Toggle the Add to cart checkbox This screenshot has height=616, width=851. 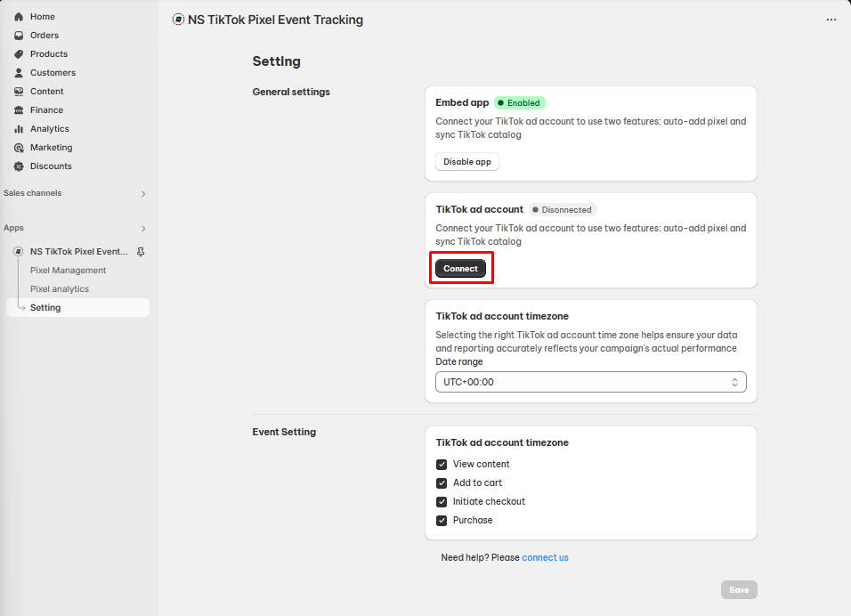pos(442,483)
